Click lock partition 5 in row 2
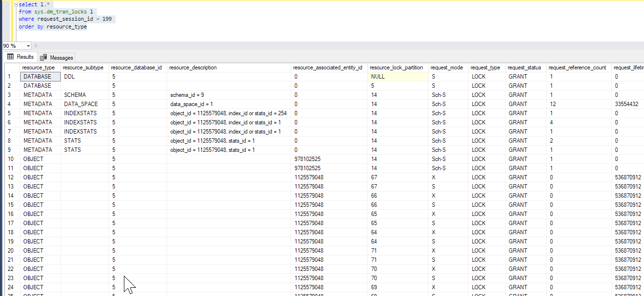Screen dimensions: 644x296 [398, 86]
